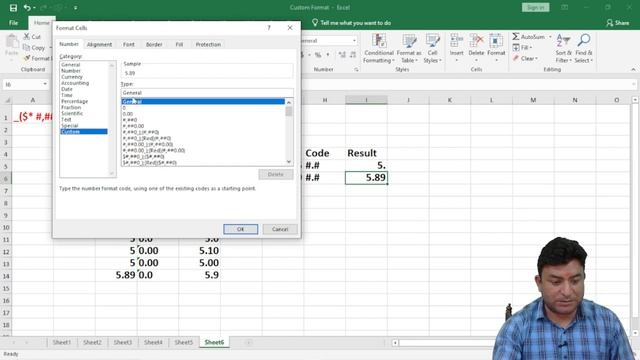
Task: Open Number group dialog launcher icon
Action: (356, 70)
